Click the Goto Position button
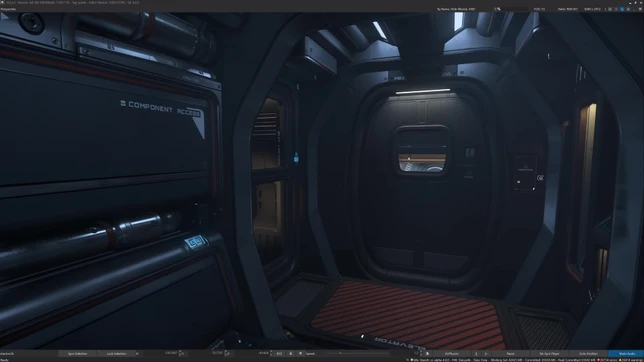 pyautogui.click(x=589, y=353)
